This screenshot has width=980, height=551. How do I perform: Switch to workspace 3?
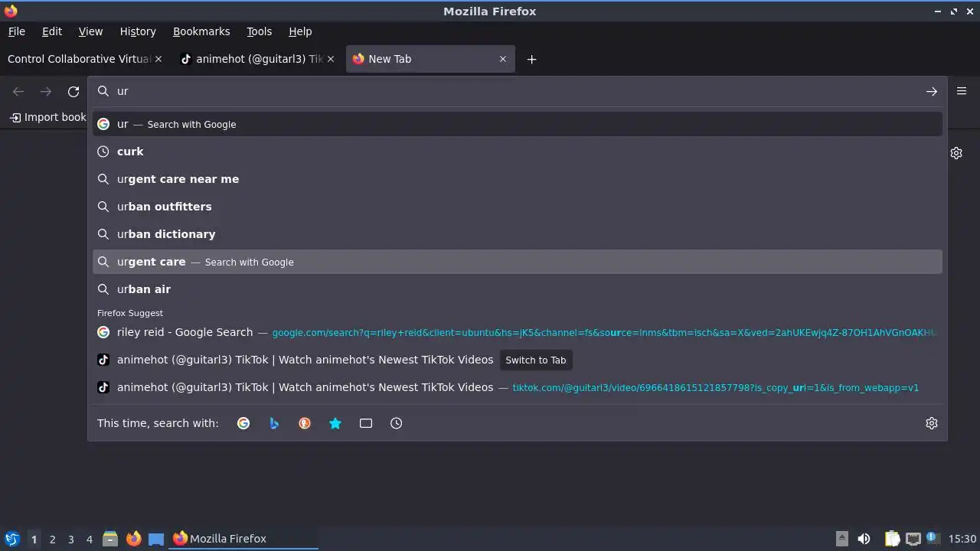(70, 539)
